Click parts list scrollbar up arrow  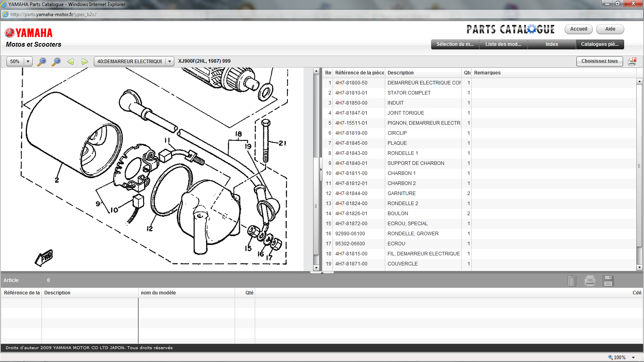(x=640, y=81)
